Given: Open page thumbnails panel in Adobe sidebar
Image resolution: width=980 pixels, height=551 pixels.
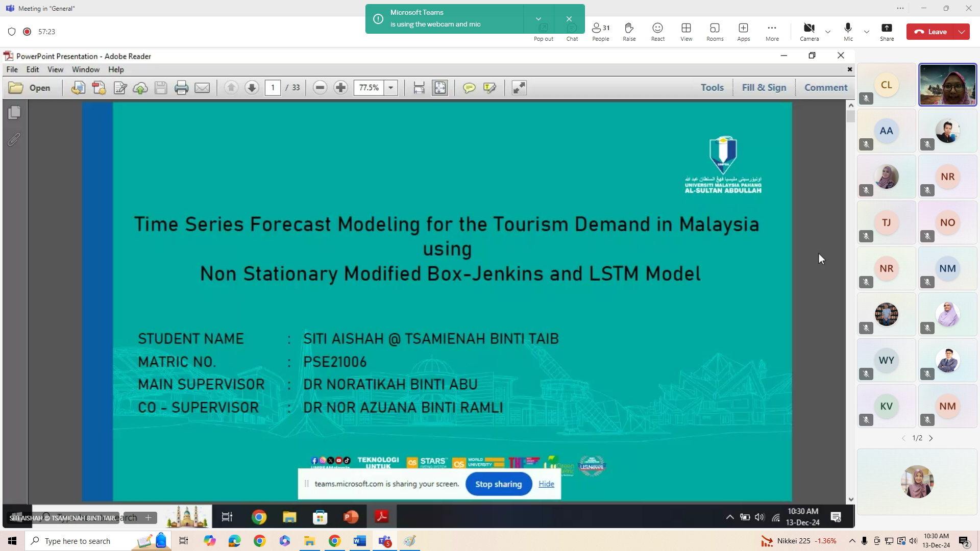Looking at the screenshot, I should click(x=14, y=112).
